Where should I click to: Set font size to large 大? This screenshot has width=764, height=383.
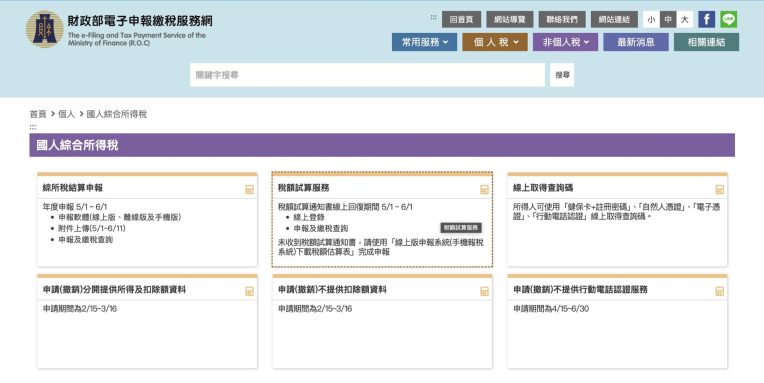coord(685,19)
